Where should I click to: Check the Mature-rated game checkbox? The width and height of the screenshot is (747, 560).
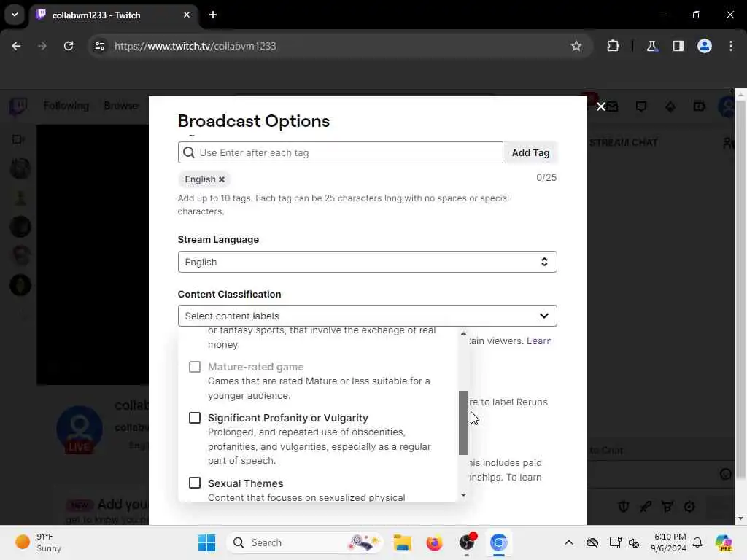[194, 367]
